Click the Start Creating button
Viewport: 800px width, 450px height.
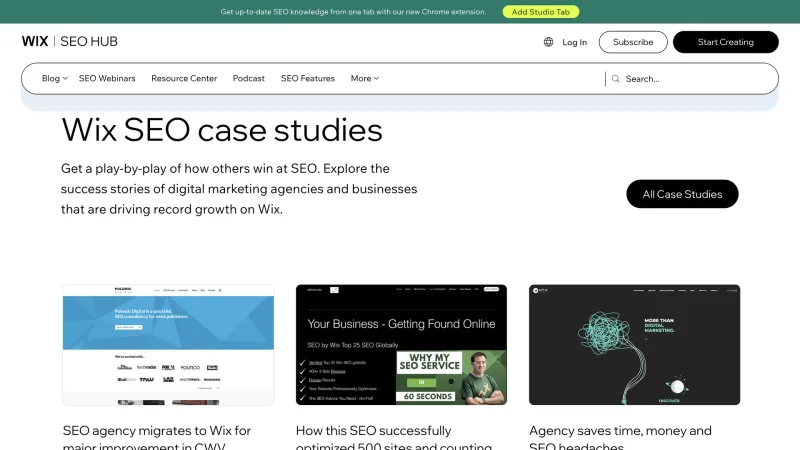(x=726, y=42)
